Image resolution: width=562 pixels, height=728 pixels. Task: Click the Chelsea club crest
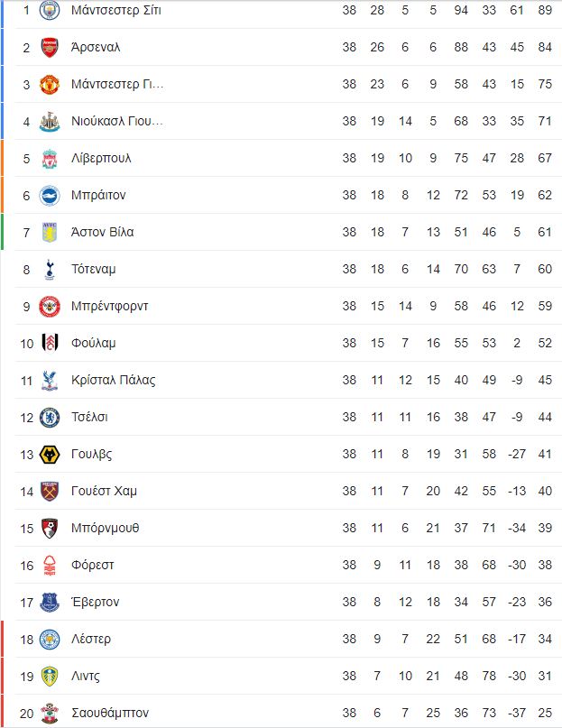50,418
